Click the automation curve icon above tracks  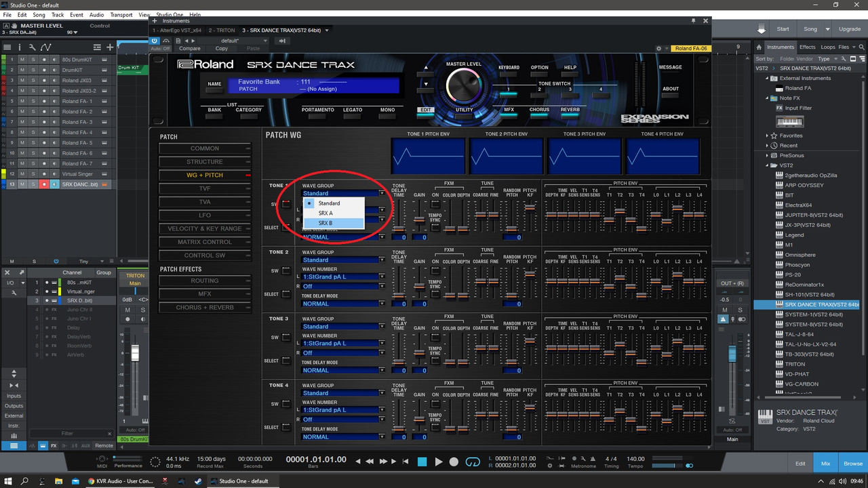pyautogui.click(x=45, y=47)
